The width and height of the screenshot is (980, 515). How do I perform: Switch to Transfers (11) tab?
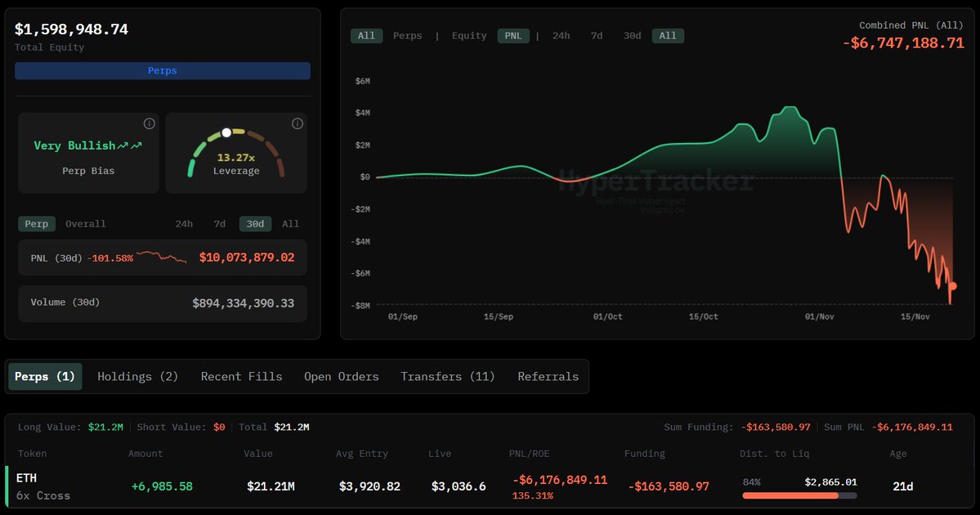click(x=448, y=377)
